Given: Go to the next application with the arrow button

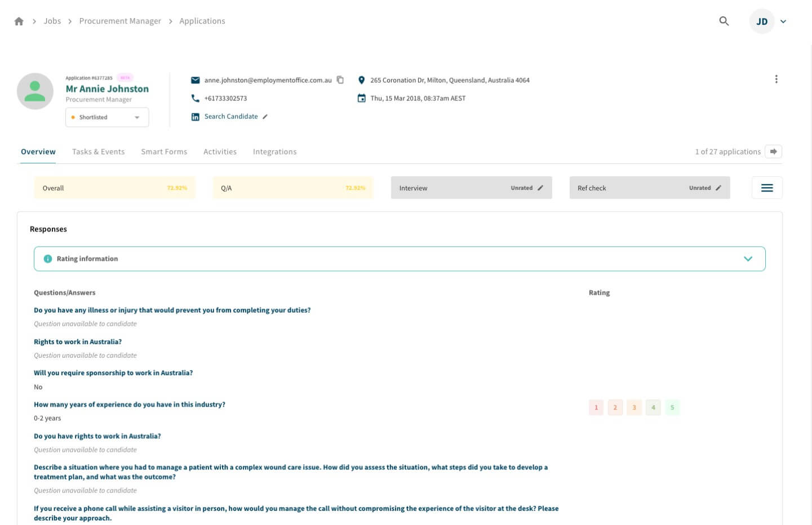Looking at the screenshot, I should coord(774,152).
